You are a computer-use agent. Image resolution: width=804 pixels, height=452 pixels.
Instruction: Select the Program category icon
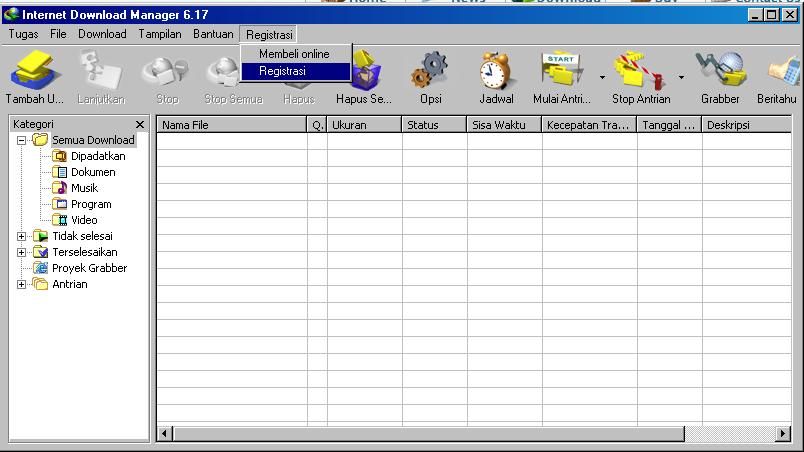tap(60, 204)
